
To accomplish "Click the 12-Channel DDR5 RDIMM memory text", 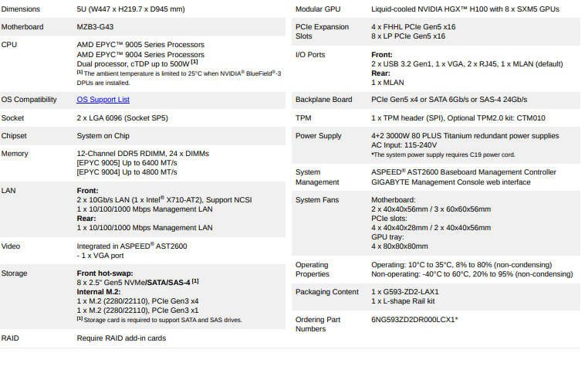I will pos(143,154).
